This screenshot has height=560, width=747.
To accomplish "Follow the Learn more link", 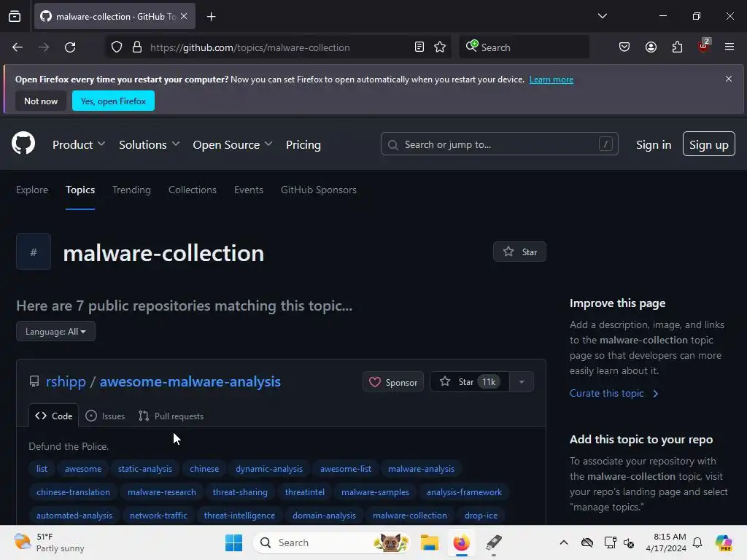I will (x=551, y=79).
